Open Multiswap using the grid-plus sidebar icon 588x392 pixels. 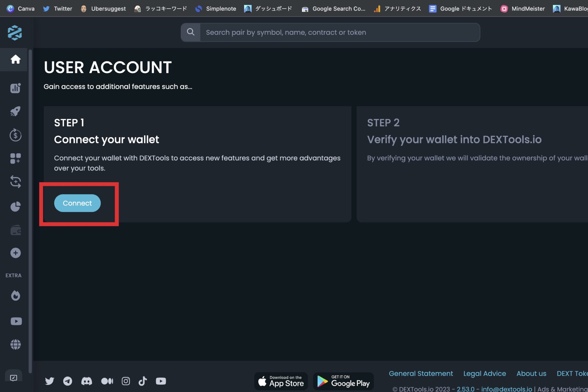pyautogui.click(x=15, y=158)
